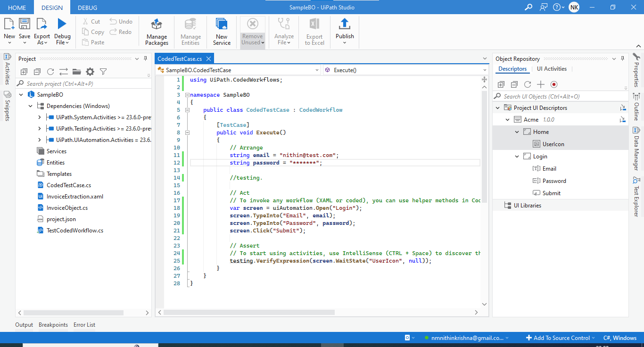Select TestCodedWorkflow.cs in project tree
The width and height of the screenshot is (644, 347).
coord(74,231)
